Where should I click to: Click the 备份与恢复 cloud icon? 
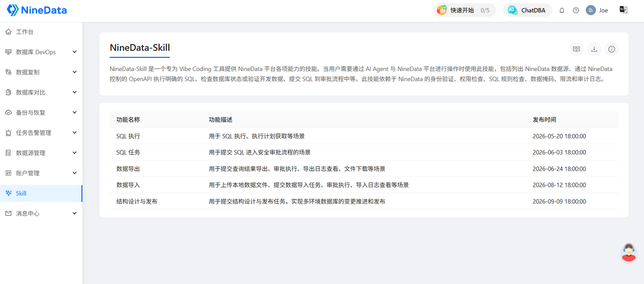click(8, 112)
